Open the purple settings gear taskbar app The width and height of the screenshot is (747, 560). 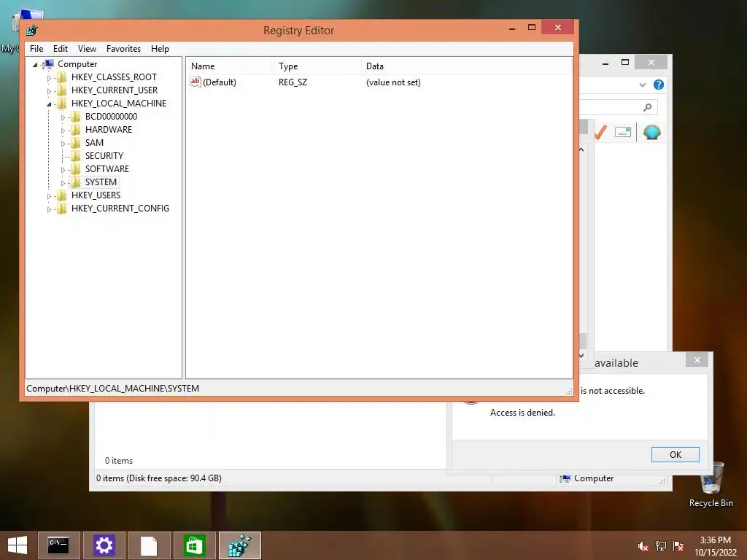(x=104, y=545)
